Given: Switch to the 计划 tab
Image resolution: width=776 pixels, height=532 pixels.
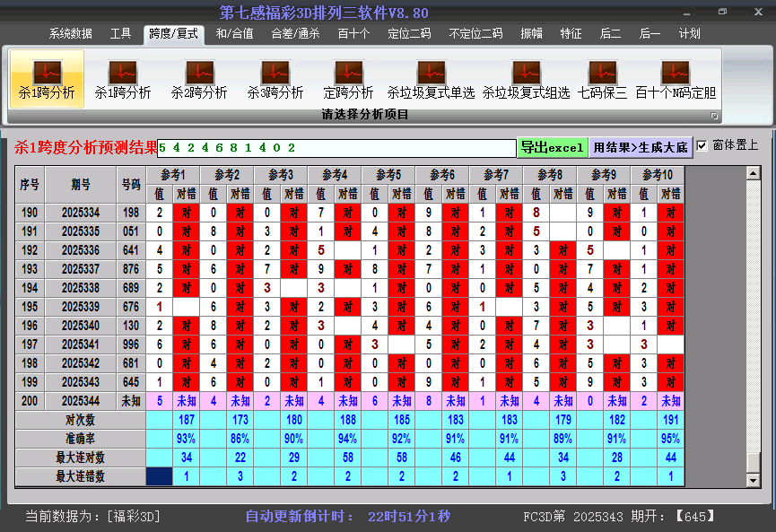Looking at the screenshot, I should click(690, 33).
